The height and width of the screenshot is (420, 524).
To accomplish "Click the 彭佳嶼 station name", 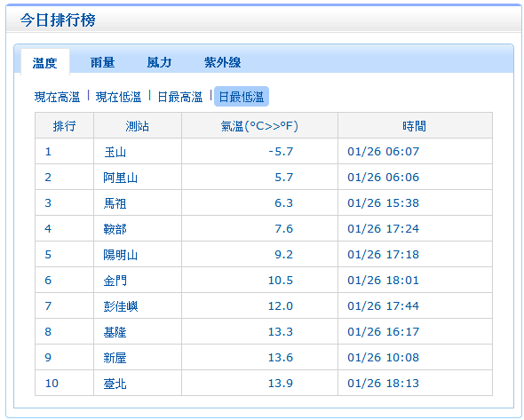I will tap(120, 306).
